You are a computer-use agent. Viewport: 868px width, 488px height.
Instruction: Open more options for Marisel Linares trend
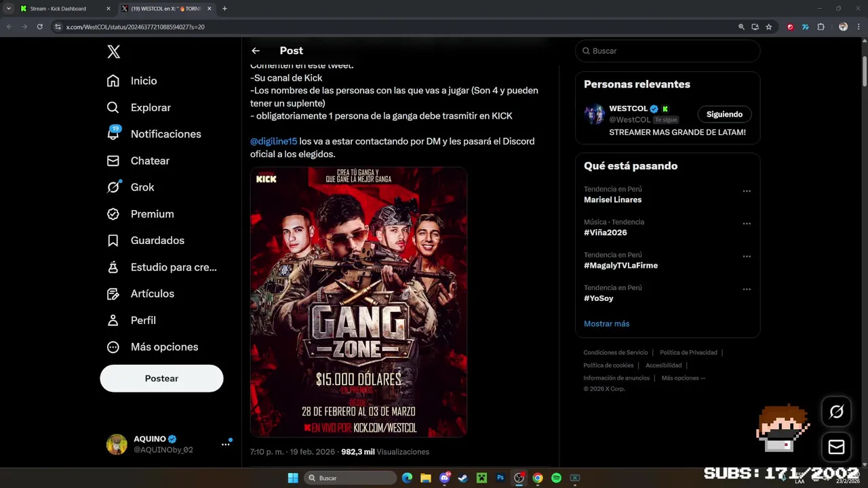click(747, 191)
